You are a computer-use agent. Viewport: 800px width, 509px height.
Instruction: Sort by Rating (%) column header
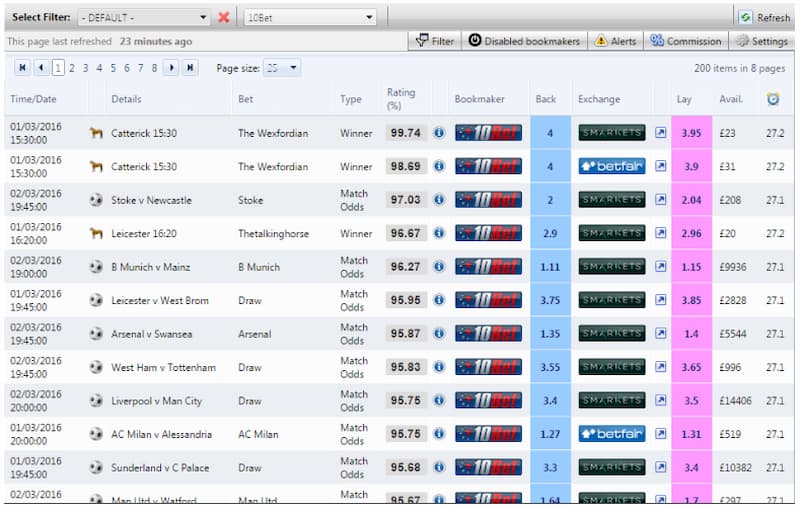click(401, 99)
